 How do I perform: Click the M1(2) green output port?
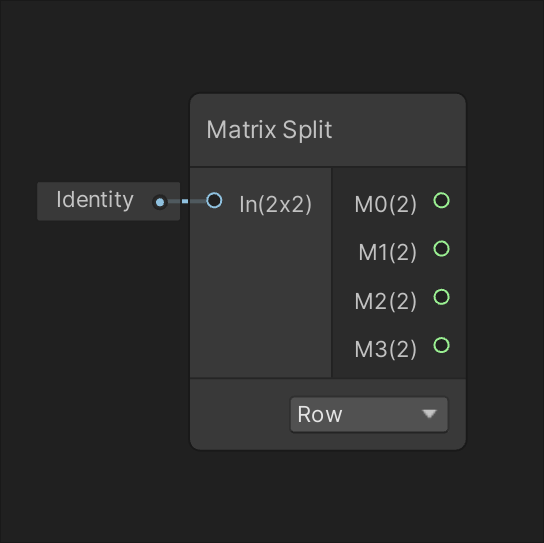441,249
